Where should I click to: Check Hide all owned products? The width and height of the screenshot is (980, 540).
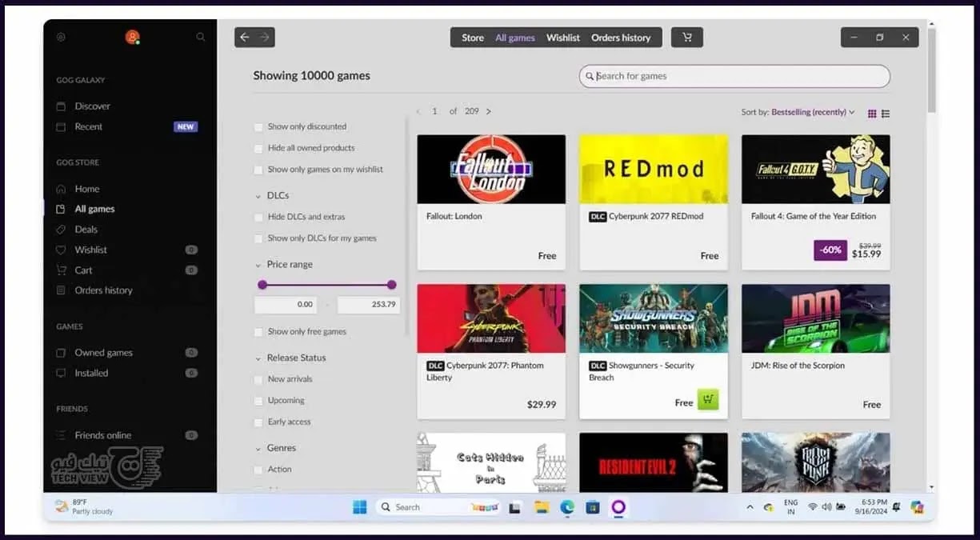(x=258, y=149)
